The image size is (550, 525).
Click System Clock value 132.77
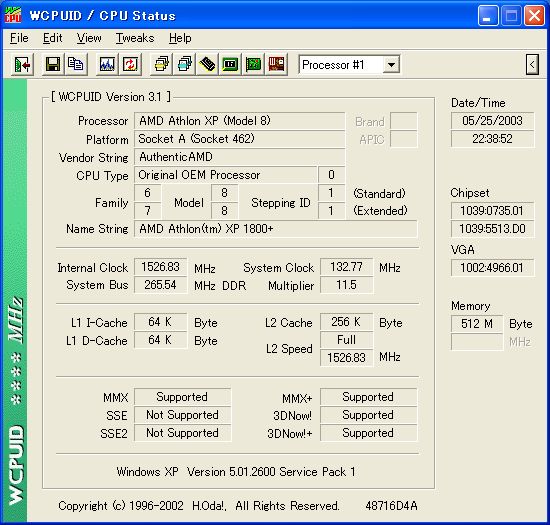coord(347,267)
